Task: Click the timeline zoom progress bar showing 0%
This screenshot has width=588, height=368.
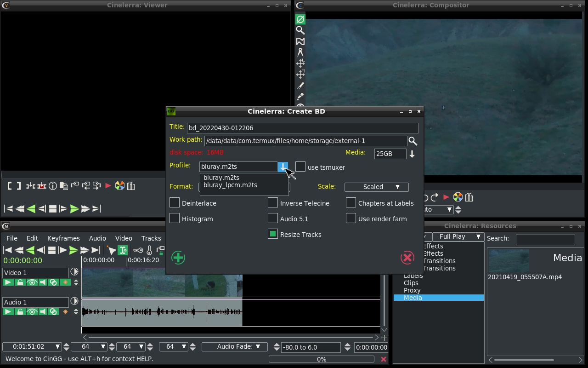Action: 322,359
